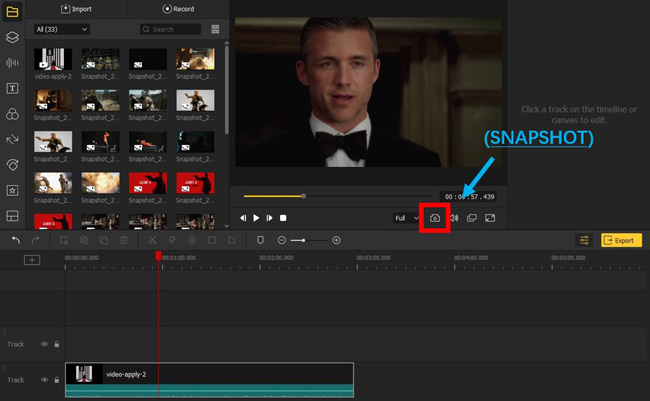Image resolution: width=650 pixels, height=401 pixels.
Task: Add a new track with plus icon
Action: tap(32, 260)
